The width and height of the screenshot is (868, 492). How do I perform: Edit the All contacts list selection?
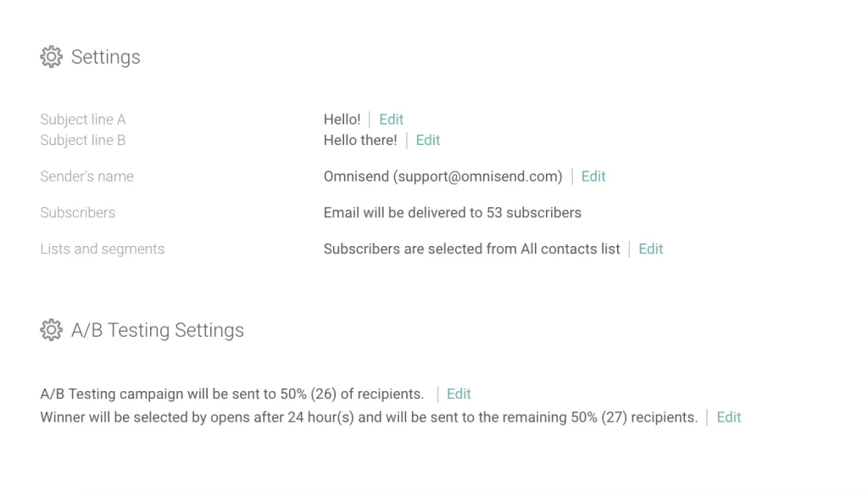pos(651,249)
